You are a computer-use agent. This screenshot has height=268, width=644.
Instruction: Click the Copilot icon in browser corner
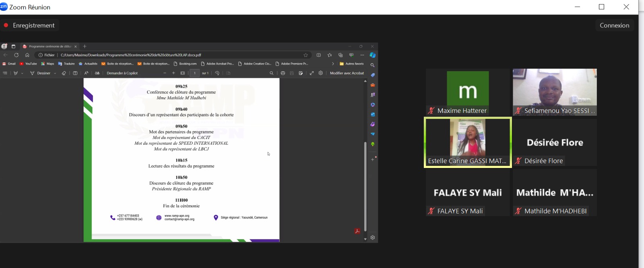coord(373,55)
